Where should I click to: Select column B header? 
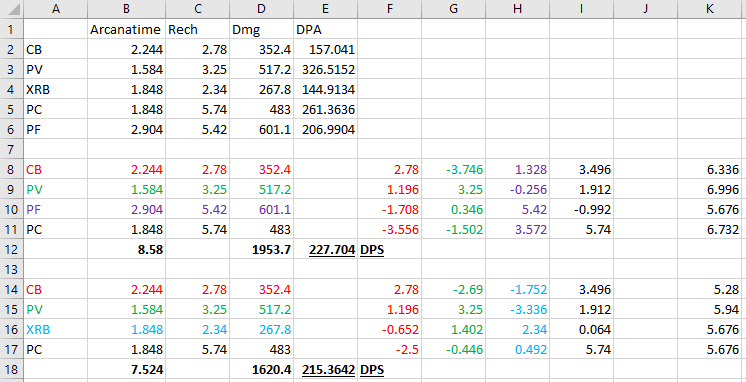click(127, 10)
